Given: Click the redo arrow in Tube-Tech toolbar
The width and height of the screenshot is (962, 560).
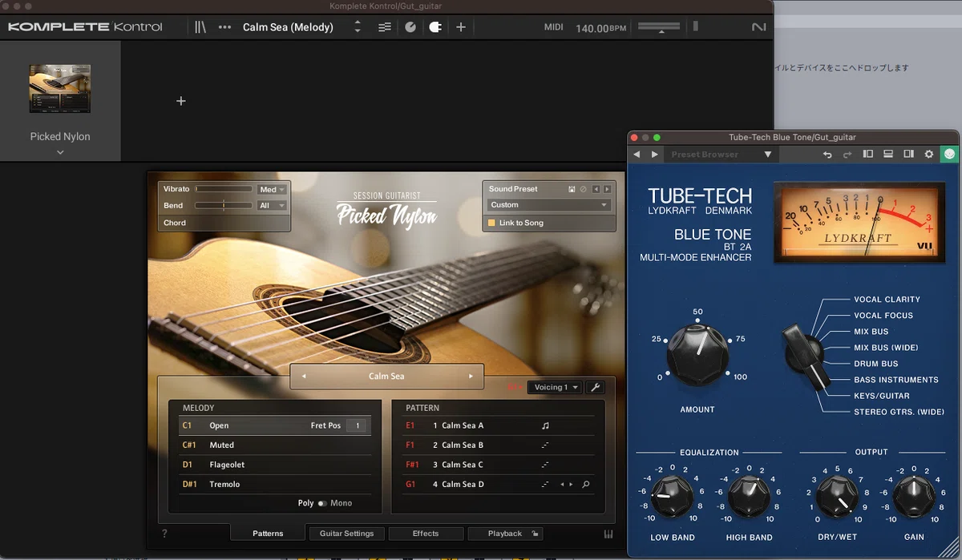Looking at the screenshot, I should click(847, 154).
